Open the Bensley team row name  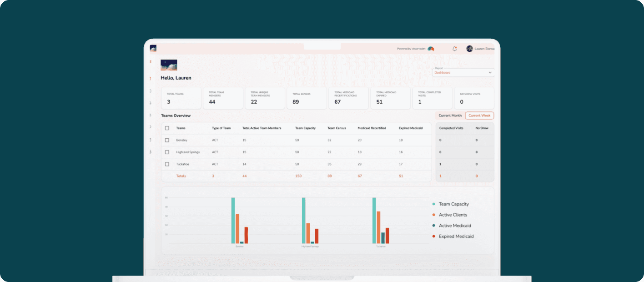(x=181, y=140)
